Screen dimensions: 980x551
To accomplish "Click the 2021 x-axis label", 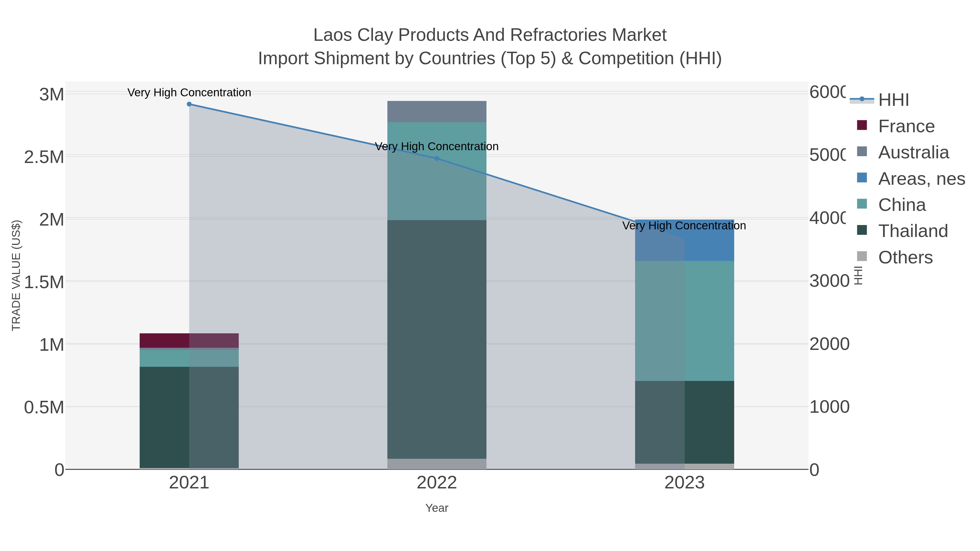I will 189,483.
